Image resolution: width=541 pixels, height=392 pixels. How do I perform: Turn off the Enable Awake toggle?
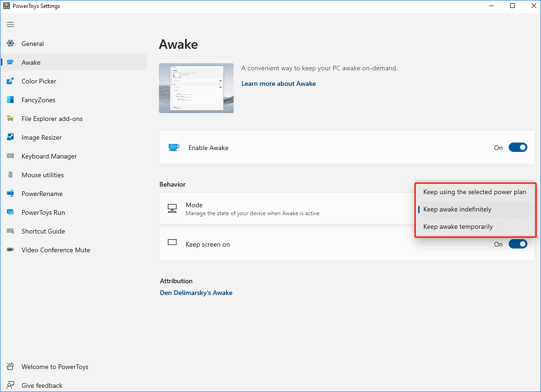[x=518, y=148]
